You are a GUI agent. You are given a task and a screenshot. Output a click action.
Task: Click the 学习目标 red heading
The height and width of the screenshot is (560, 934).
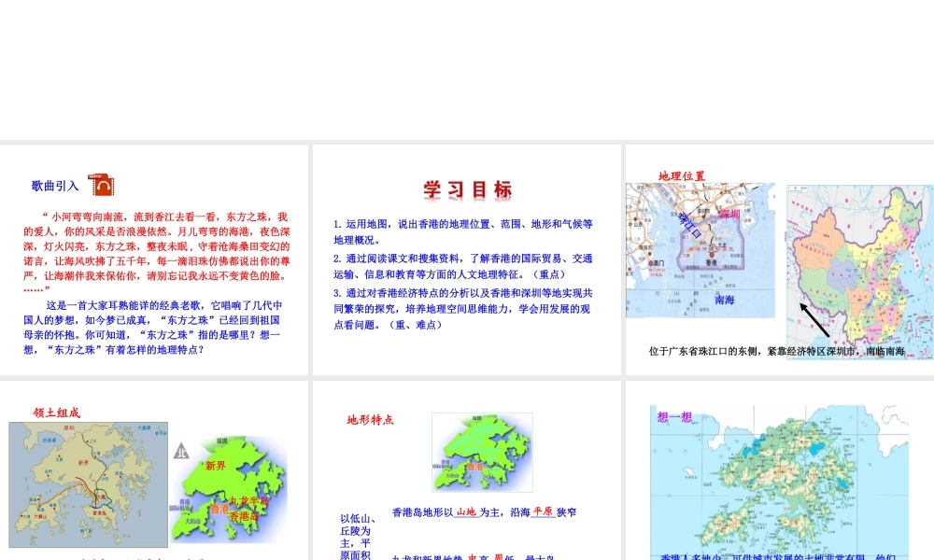click(x=468, y=189)
